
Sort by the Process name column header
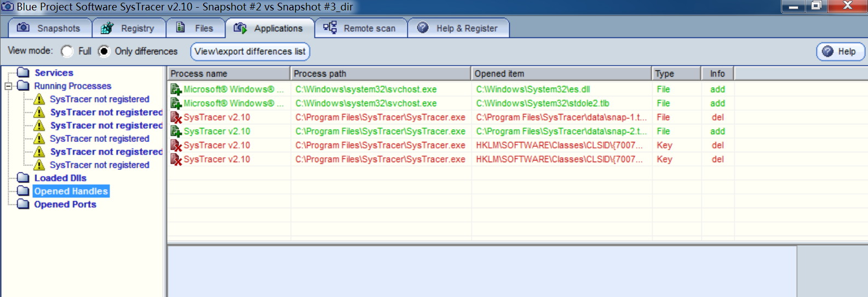228,73
